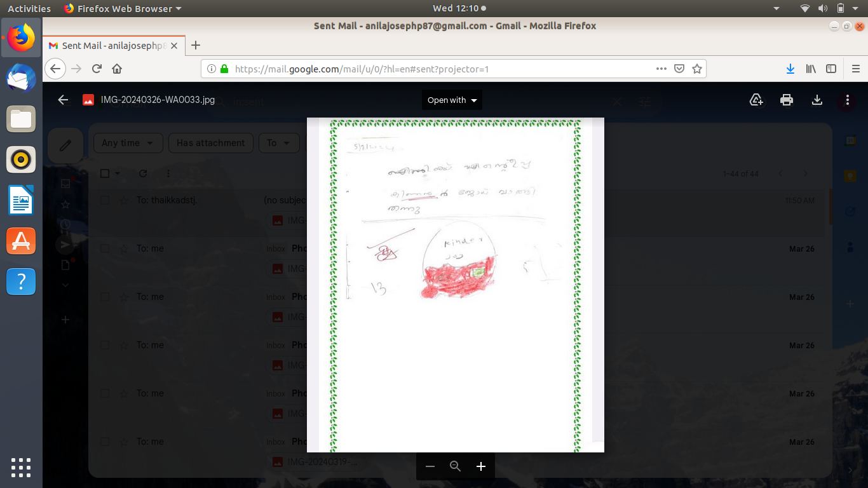Image resolution: width=868 pixels, height=488 pixels.
Task: Expand the Open with dropdown
Action: (452, 100)
